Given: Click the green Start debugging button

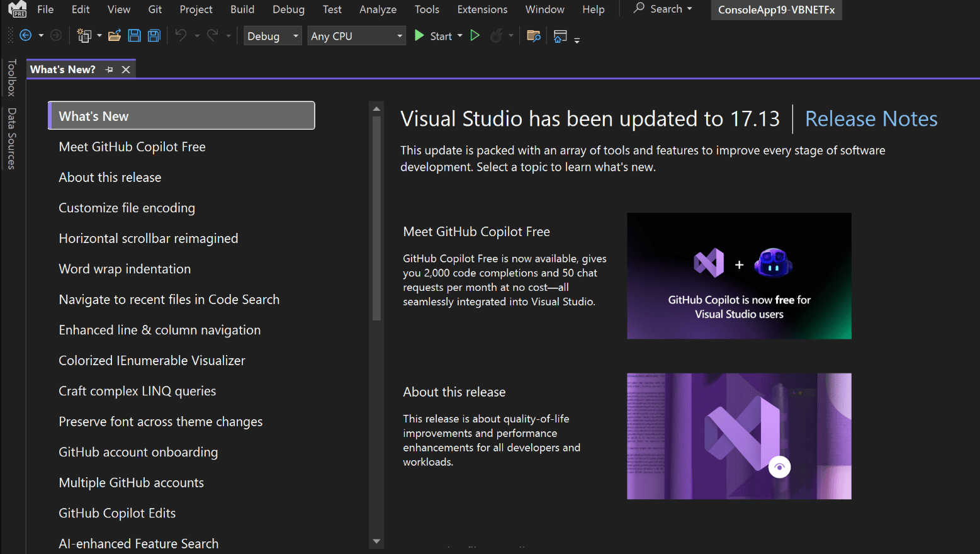Looking at the screenshot, I should [x=433, y=36].
